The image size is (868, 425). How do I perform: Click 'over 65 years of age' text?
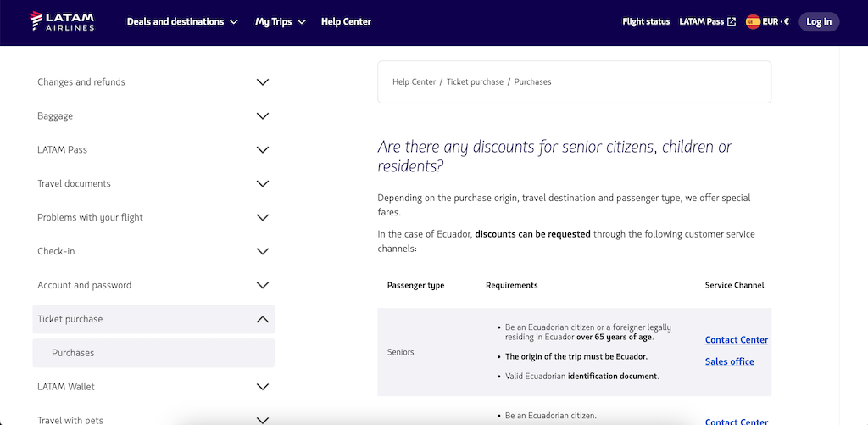point(615,337)
